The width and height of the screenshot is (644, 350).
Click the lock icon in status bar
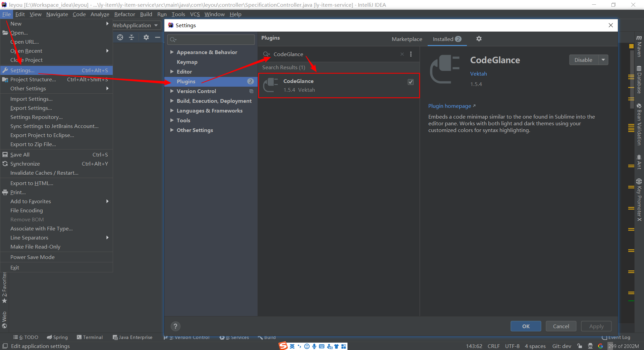[580, 346]
